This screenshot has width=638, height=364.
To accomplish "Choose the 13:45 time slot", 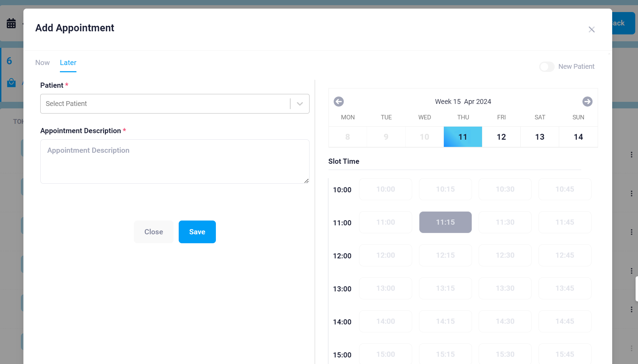I will coord(565,288).
